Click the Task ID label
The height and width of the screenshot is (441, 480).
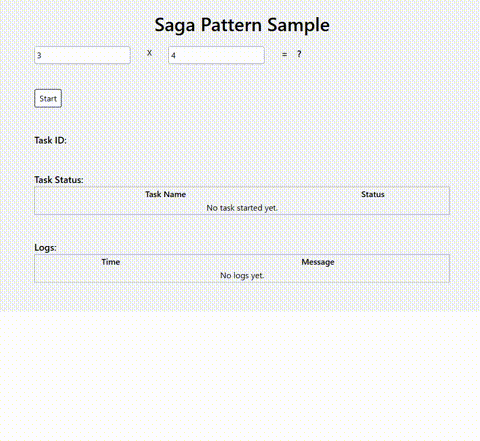(51, 140)
